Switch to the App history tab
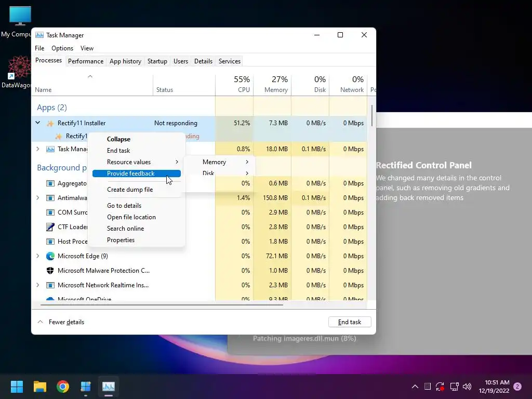This screenshot has height=399, width=532. tap(125, 61)
